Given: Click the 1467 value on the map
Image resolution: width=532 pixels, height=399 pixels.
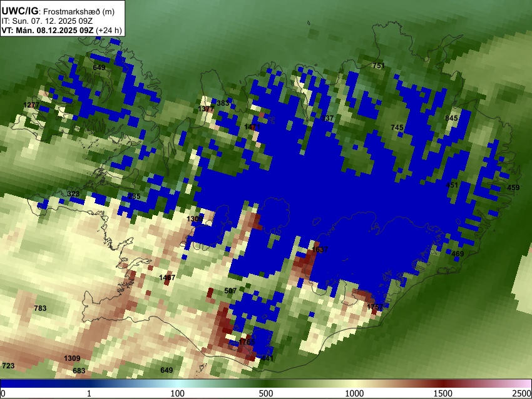Looking at the screenshot, I should [167, 278].
